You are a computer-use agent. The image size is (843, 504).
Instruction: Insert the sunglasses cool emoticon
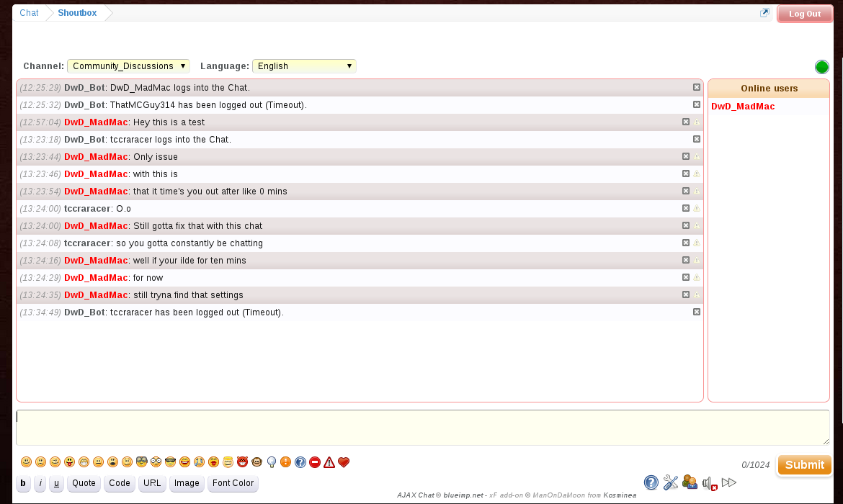click(x=171, y=462)
